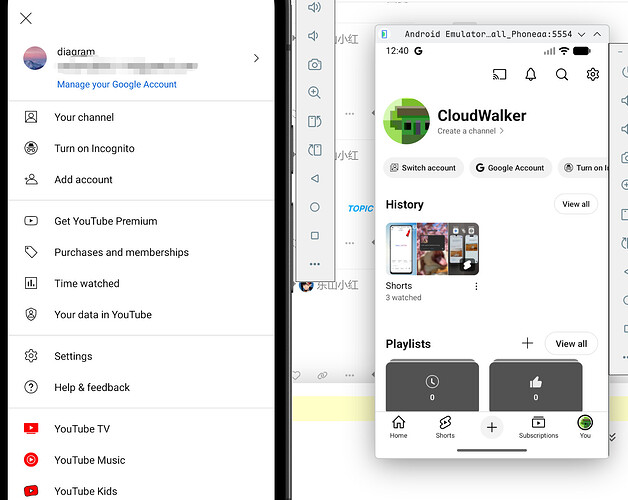The width and height of the screenshot is (628, 500).
Task: Tap the Cast icon in YouTube header
Action: pyautogui.click(x=499, y=75)
